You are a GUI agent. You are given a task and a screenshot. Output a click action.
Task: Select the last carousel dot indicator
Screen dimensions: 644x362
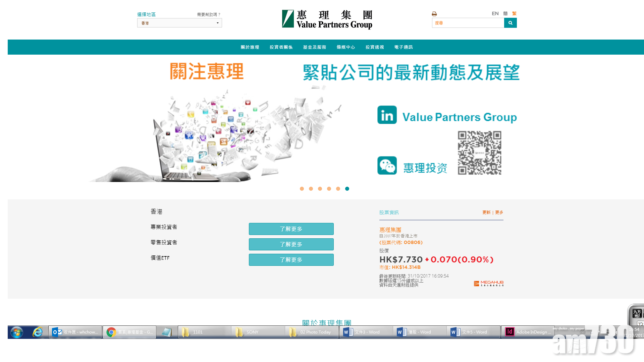(x=347, y=189)
